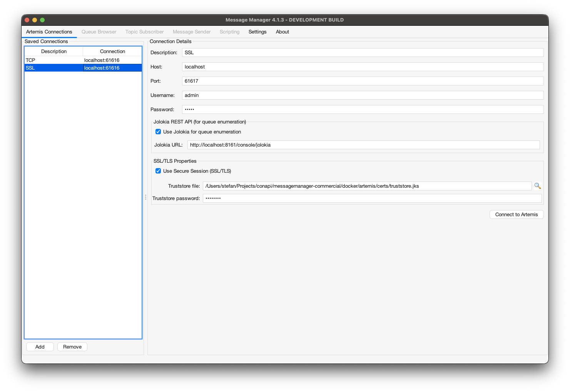Sort connections by the Description column

[x=53, y=51]
